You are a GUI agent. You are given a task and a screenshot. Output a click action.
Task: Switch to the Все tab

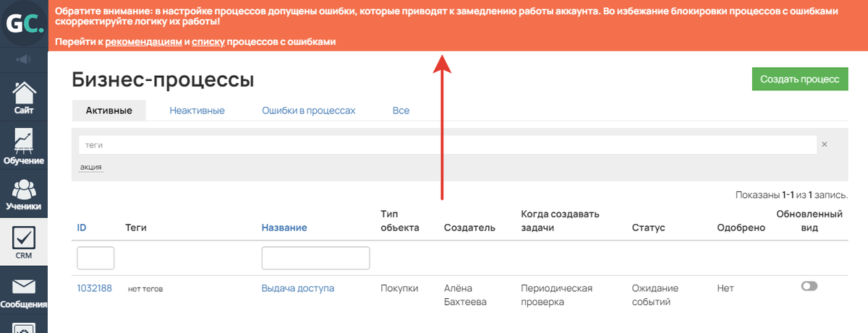(x=401, y=111)
